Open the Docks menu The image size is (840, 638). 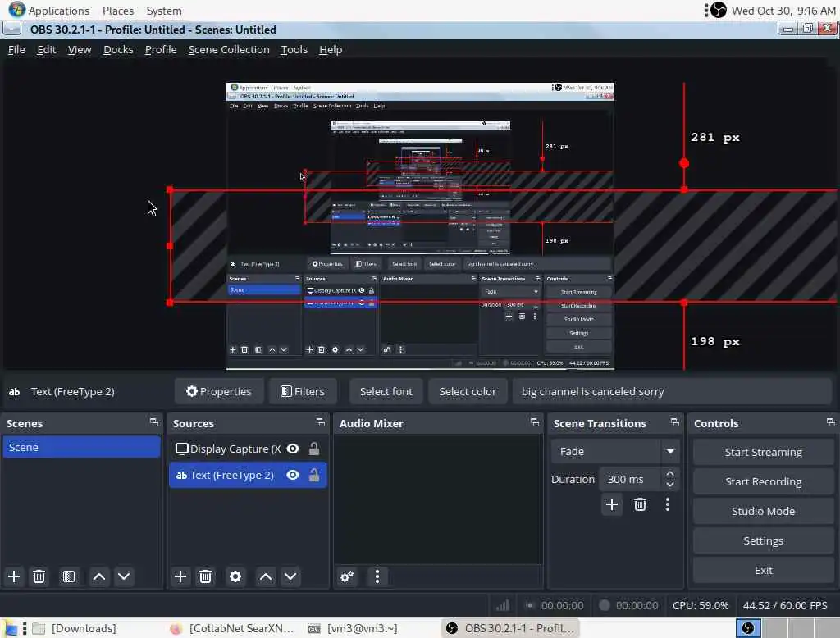coord(118,50)
